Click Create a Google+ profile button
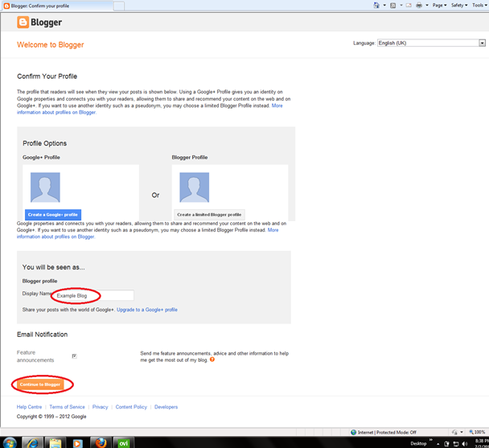The width and height of the screenshot is (489, 448). 53,215
